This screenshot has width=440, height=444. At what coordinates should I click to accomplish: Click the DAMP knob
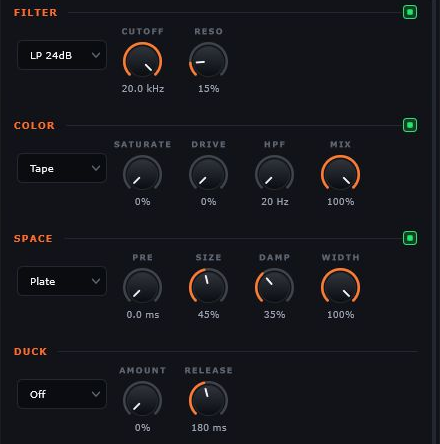274,287
